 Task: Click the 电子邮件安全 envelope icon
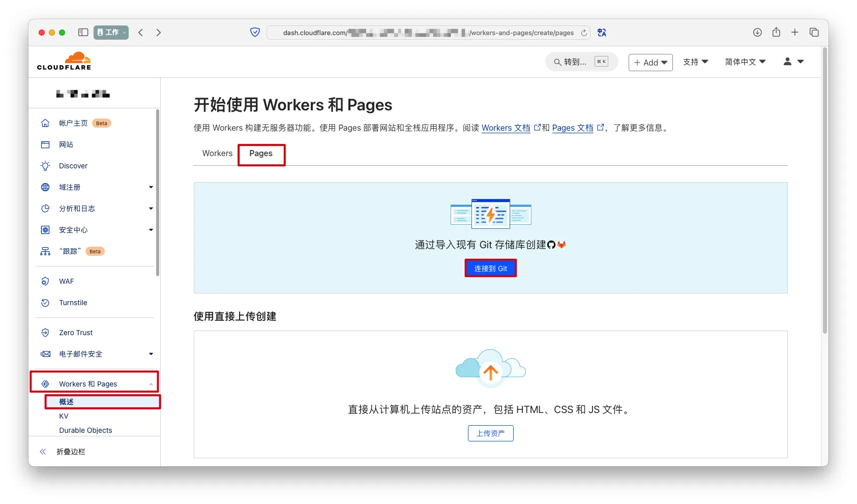pyautogui.click(x=45, y=354)
